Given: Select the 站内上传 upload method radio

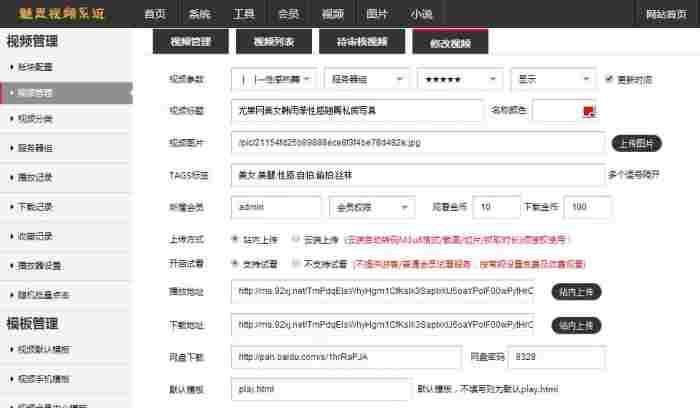Looking at the screenshot, I should [235, 240].
